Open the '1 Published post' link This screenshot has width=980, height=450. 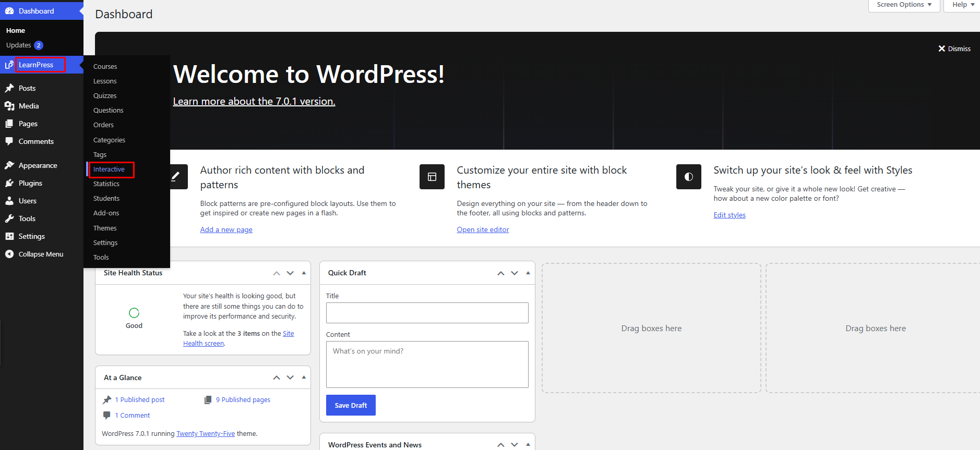point(140,400)
